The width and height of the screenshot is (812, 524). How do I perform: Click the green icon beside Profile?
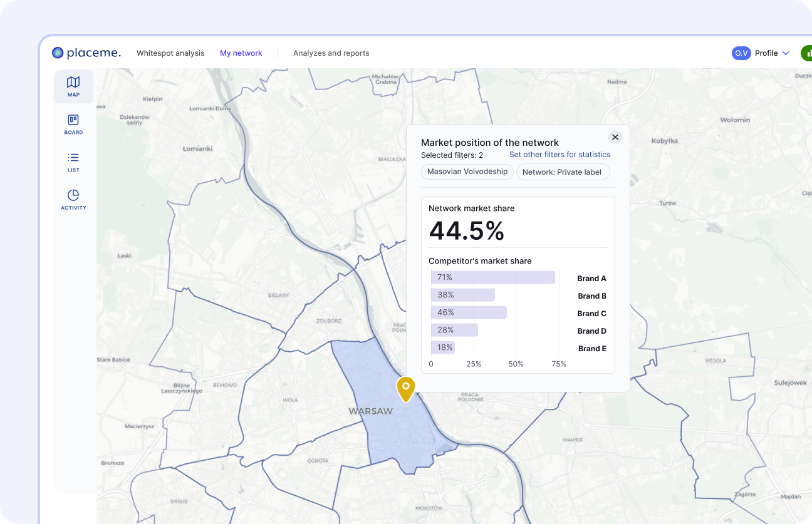[x=806, y=53]
